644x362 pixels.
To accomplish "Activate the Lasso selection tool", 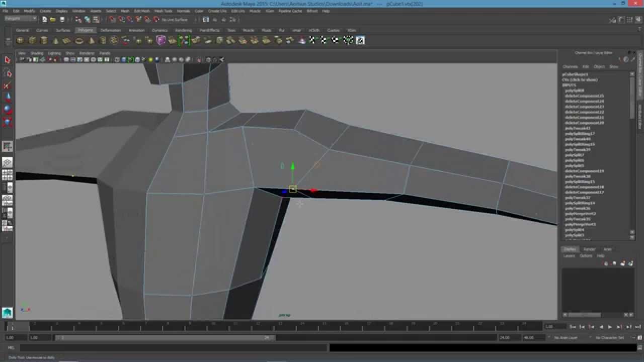I will 7,73.
